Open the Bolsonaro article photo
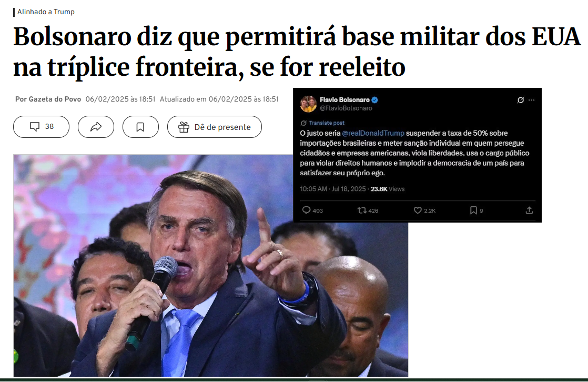 tap(211, 265)
